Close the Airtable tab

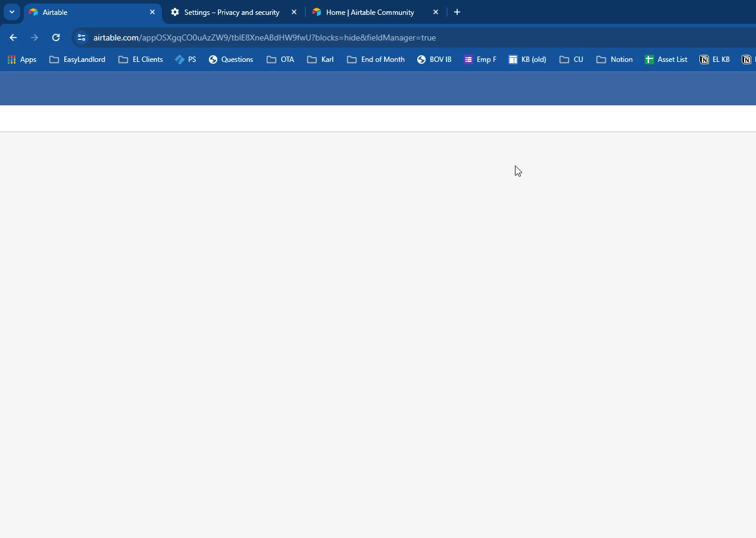point(152,12)
